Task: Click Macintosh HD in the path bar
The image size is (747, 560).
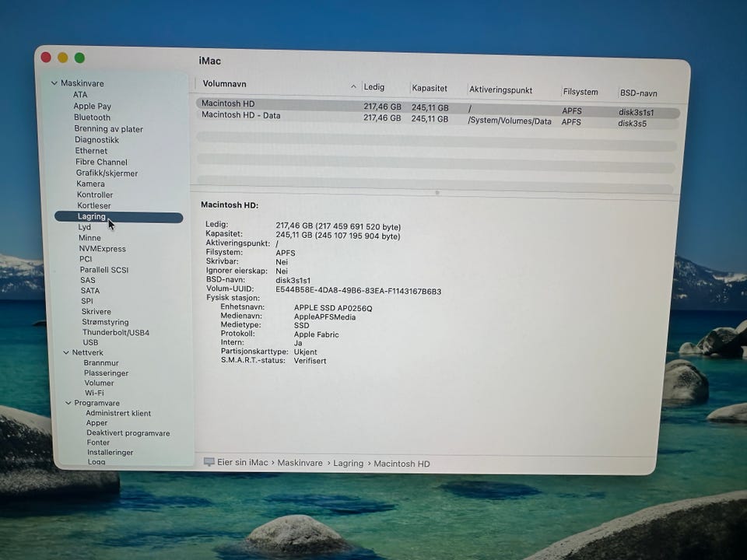Action: pyautogui.click(x=402, y=464)
